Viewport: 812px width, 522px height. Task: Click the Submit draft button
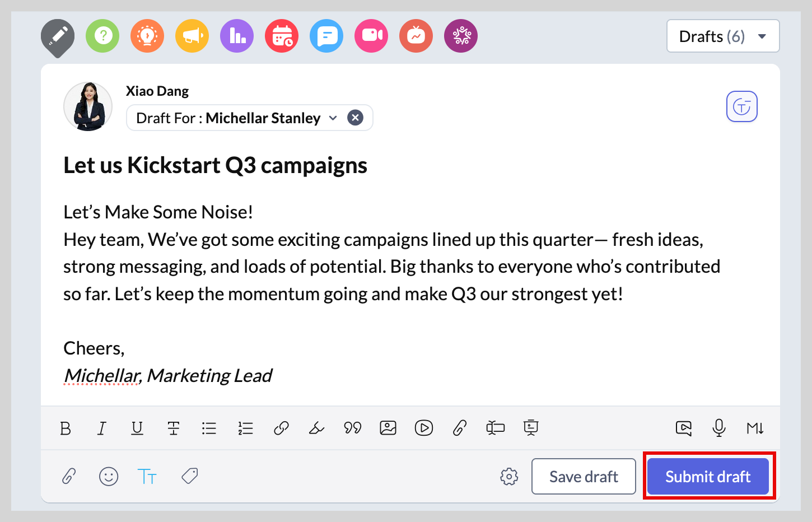point(708,477)
